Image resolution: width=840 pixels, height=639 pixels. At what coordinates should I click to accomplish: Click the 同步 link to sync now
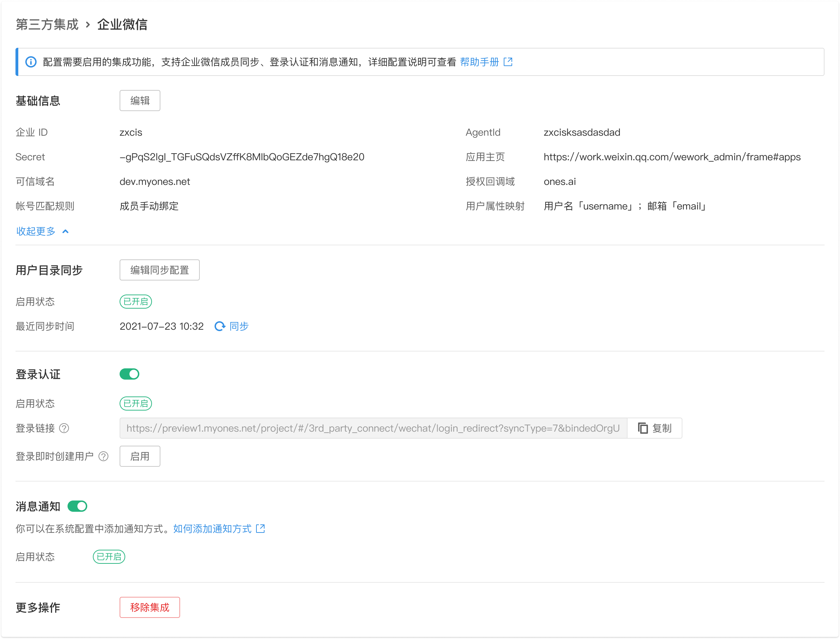tap(239, 326)
